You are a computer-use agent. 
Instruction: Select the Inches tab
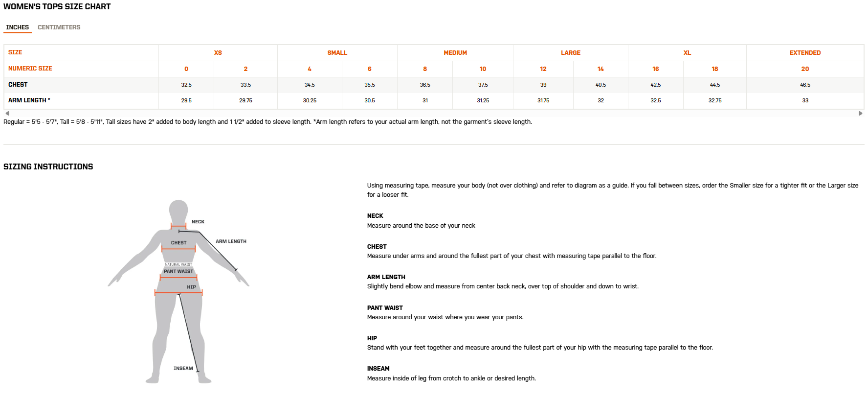(17, 27)
